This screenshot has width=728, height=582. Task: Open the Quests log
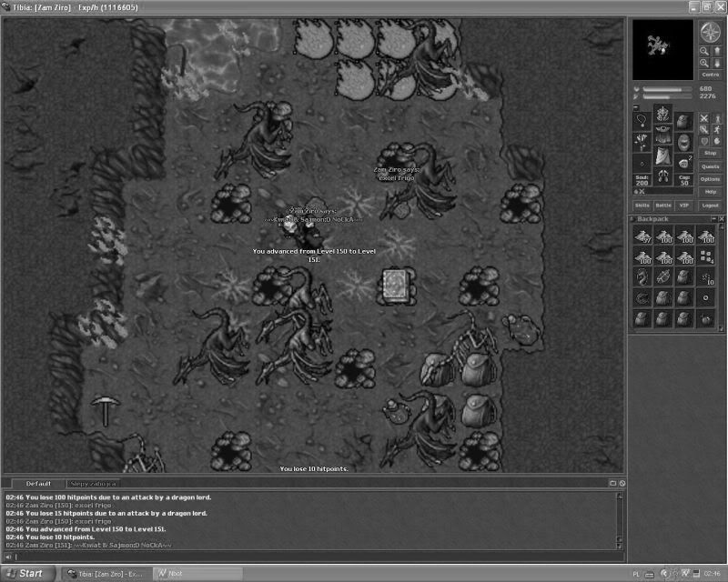coord(711,166)
